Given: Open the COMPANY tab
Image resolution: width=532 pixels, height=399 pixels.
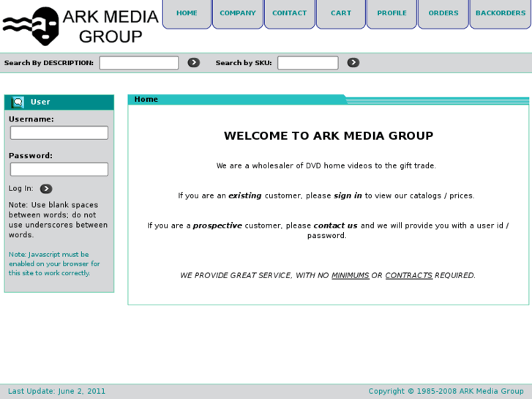Looking at the screenshot, I should pyautogui.click(x=238, y=14).
